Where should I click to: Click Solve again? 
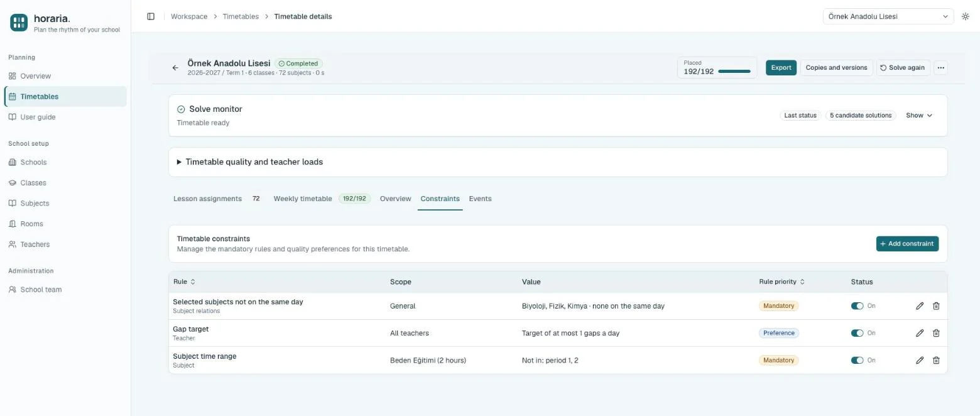coord(902,68)
